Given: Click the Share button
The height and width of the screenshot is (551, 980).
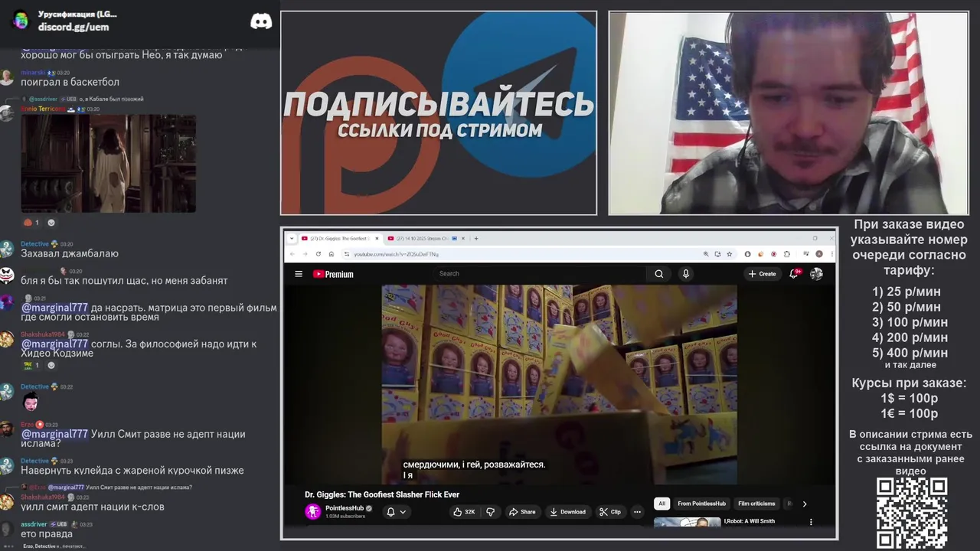Looking at the screenshot, I should (x=522, y=512).
